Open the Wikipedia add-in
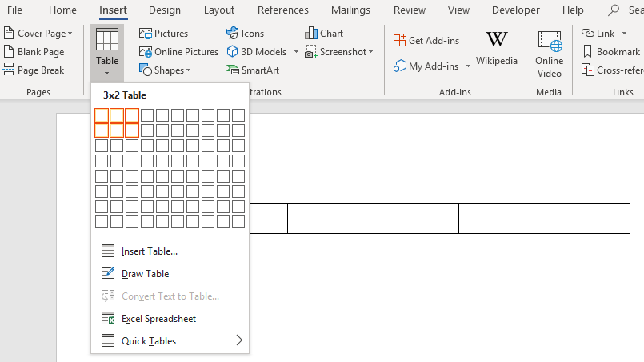 click(497, 49)
